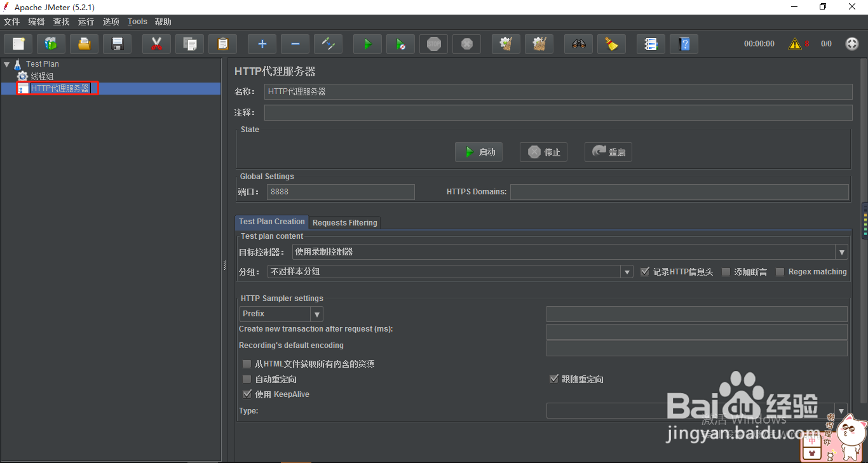The image size is (868, 463).
Task: Click the 重启 button
Action: (608, 152)
